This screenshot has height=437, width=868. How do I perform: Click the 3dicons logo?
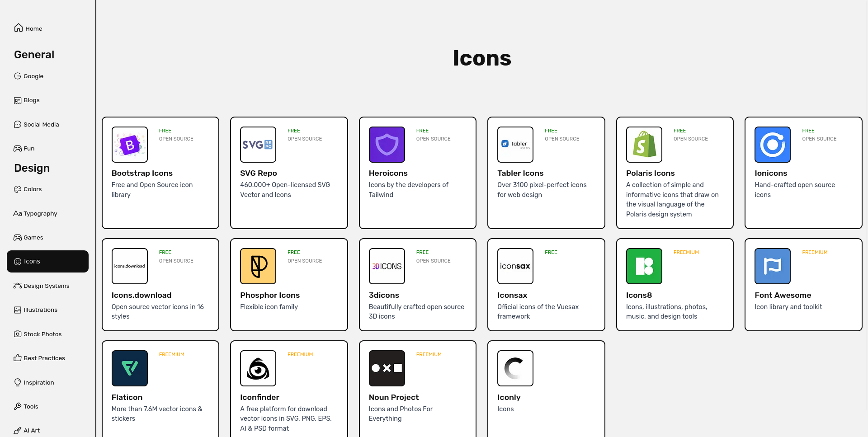tap(387, 266)
